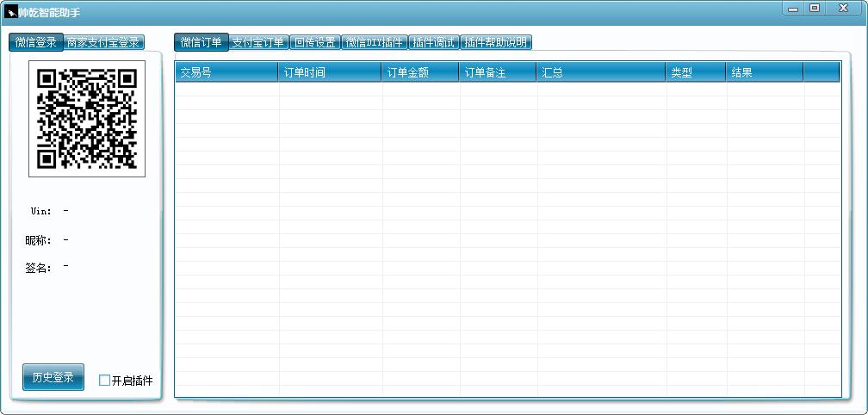The height and width of the screenshot is (415, 868).
Task: Switch to the 微信登录 tab
Action: [36, 42]
